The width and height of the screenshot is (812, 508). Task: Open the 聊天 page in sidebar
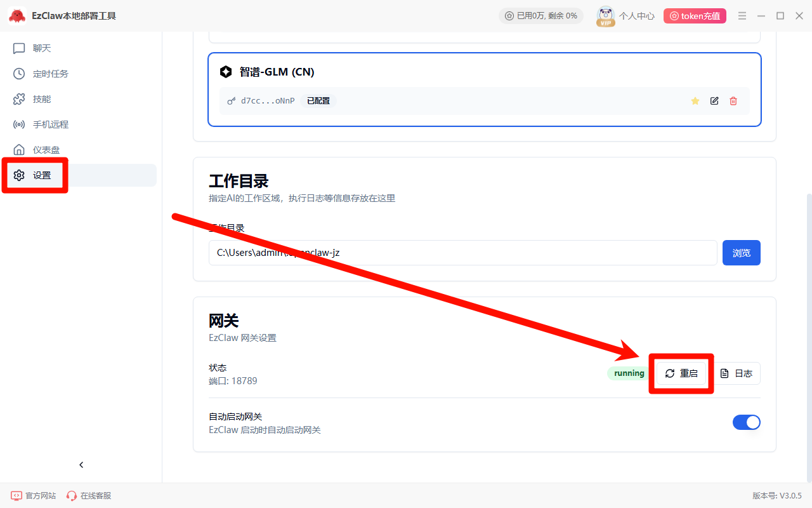[42, 48]
